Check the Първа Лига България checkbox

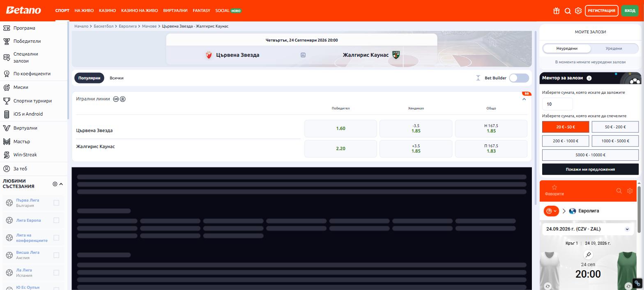tap(56, 203)
